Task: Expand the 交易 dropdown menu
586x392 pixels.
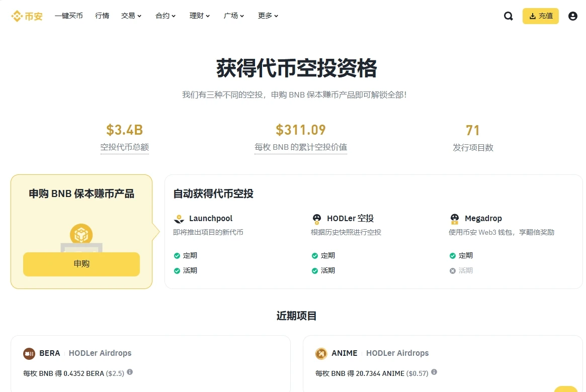Action: click(131, 16)
